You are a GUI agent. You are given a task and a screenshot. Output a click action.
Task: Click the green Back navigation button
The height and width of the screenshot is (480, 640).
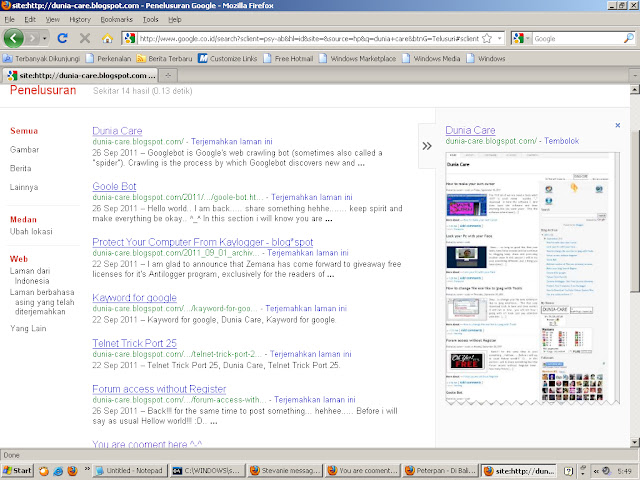coord(13,38)
